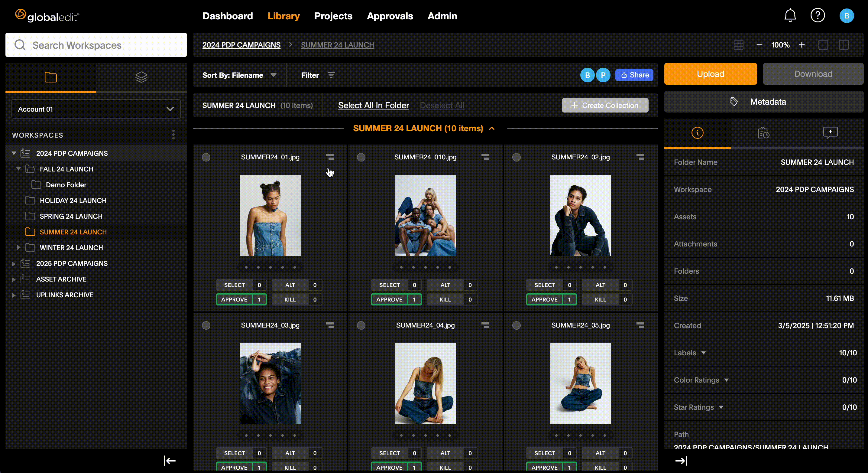Viewport: 868px width, 473px height.
Task: Open the Sort By Filename dropdown
Action: 239,75
